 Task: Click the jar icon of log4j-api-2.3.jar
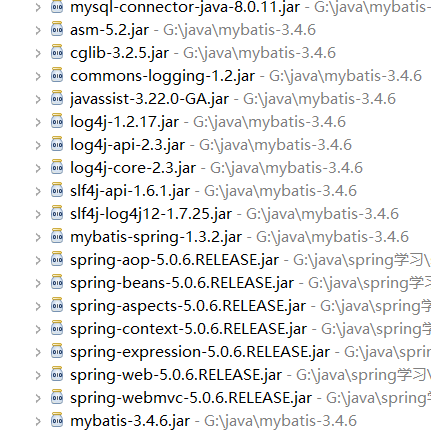click(x=57, y=144)
